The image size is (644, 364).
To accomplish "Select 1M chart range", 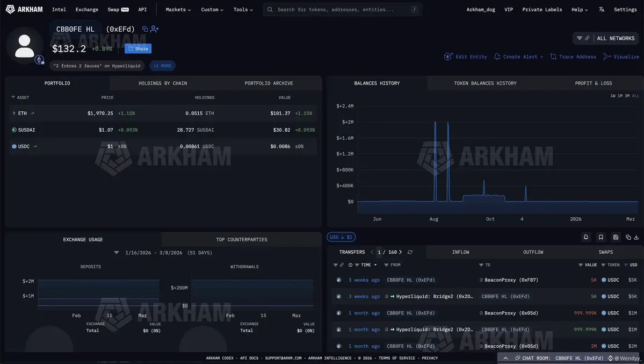I will [x=620, y=96].
